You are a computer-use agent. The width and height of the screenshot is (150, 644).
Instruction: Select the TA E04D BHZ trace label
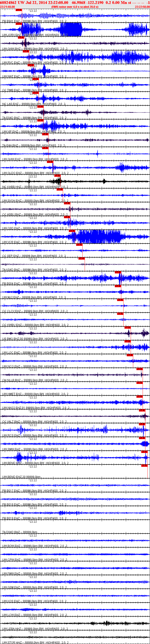tap(35, 118)
